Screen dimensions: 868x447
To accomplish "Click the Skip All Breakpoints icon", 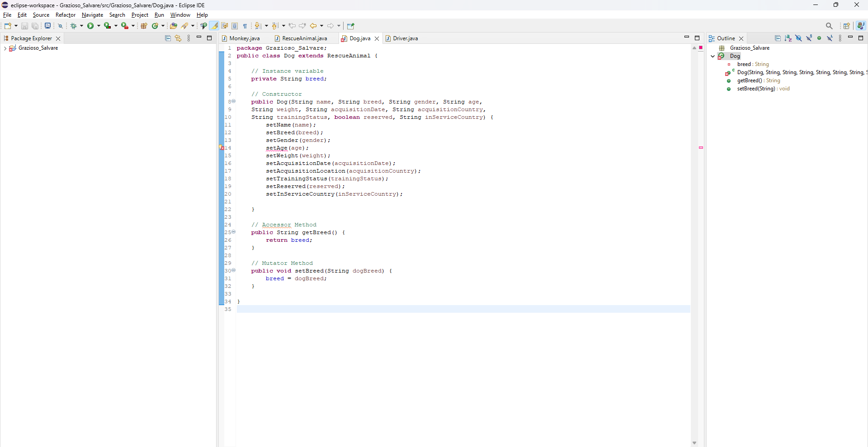I will (60, 26).
